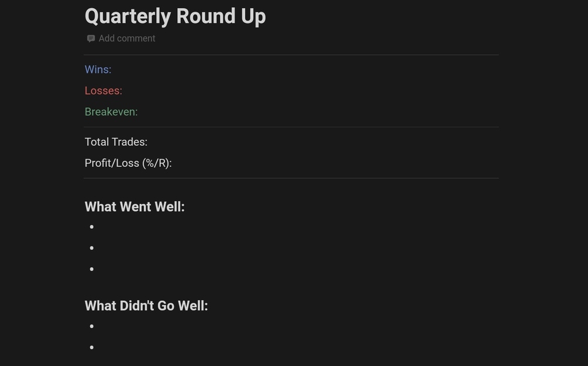The width and height of the screenshot is (588, 366).
Task: Click the empty space after Total Trades: label
Action: click(323, 142)
